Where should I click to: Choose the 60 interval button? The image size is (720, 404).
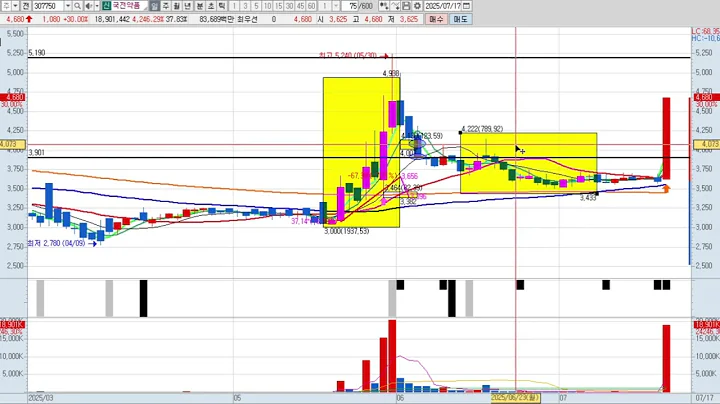(311, 6)
